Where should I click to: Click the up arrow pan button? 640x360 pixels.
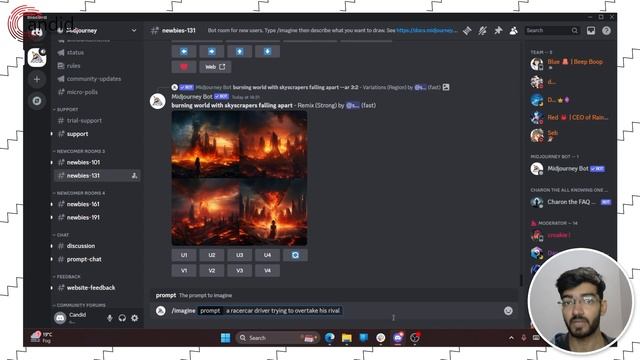[x=239, y=51]
